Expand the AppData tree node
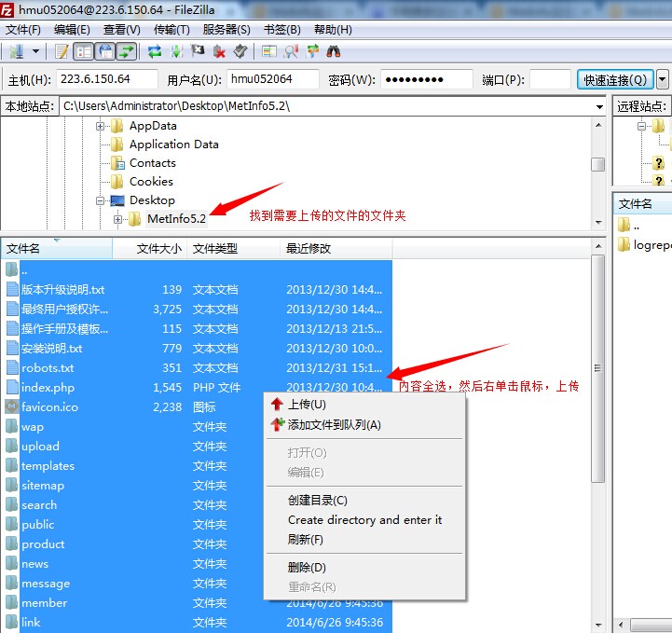This screenshot has width=672, height=633. click(x=100, y=126)
